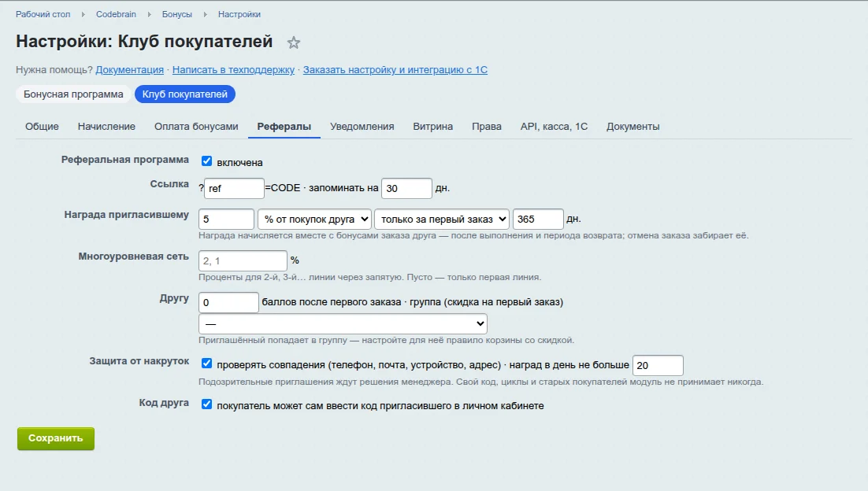Toggle the referral program enabled checkbox
The width and height of the screenshot is (868, 491).
pos(206,161)
